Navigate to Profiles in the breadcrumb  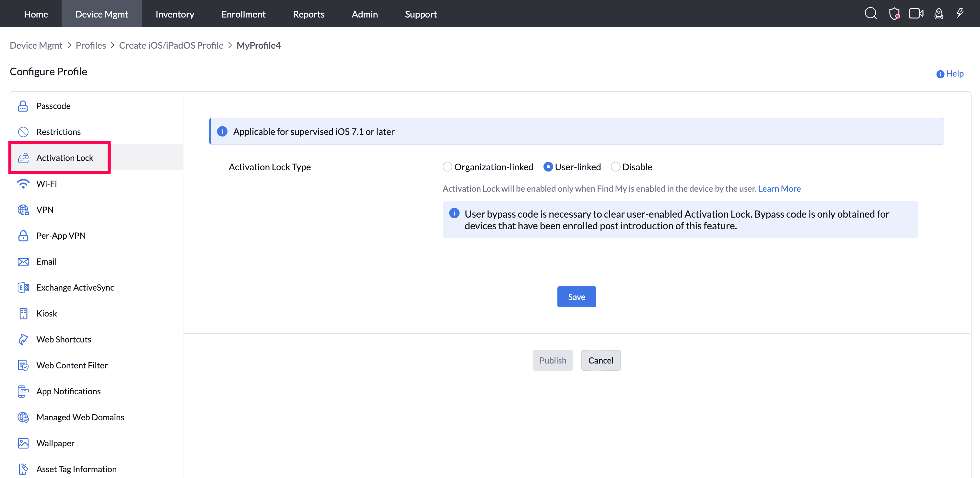(x=90, y=45)
